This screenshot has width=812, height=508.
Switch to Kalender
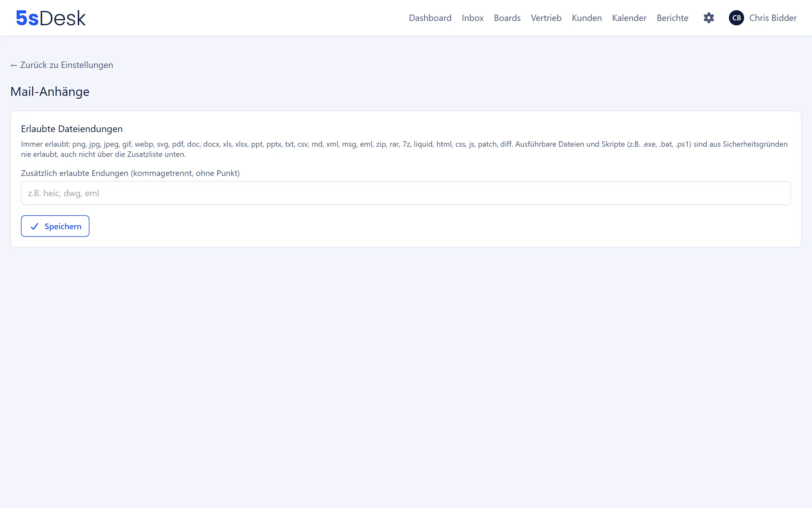pyautogui.click(x=629, y=18)
